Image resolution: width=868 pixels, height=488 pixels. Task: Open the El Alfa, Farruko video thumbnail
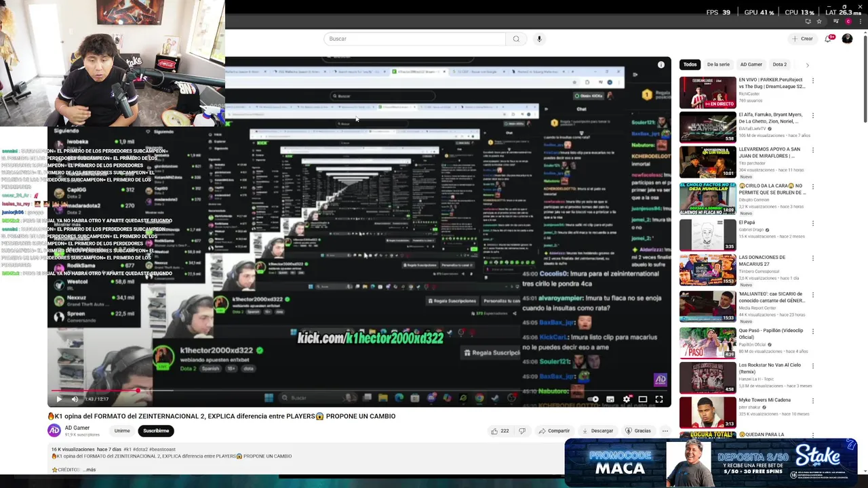[x=707, y=127]
